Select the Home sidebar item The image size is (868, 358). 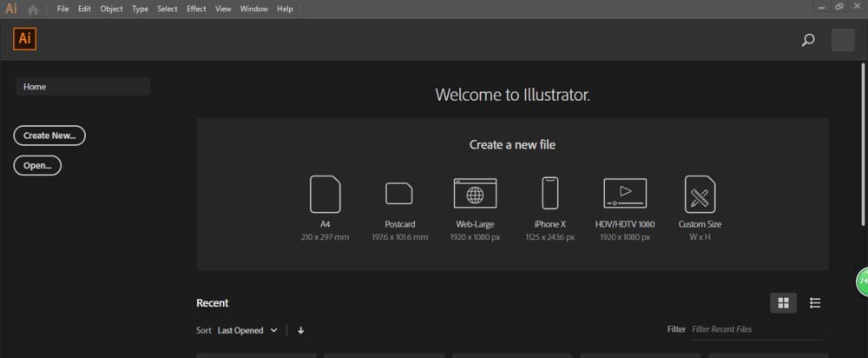tap(83, 87)
